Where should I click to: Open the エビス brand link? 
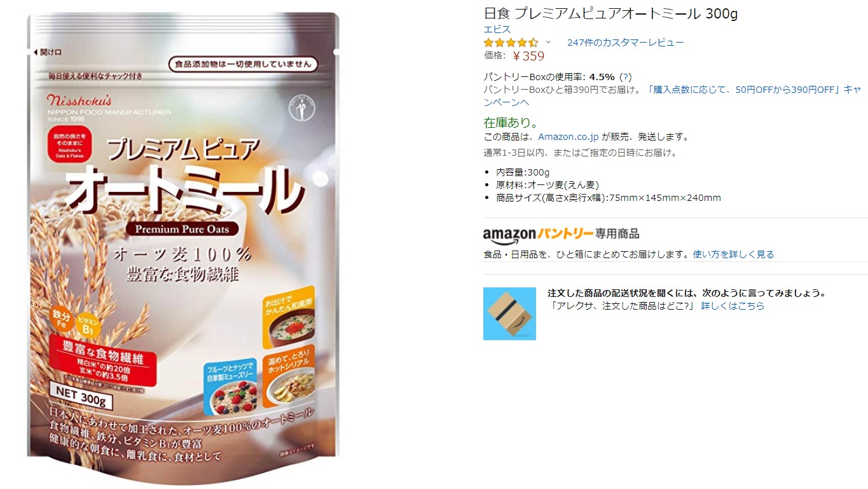coord(497,29)
